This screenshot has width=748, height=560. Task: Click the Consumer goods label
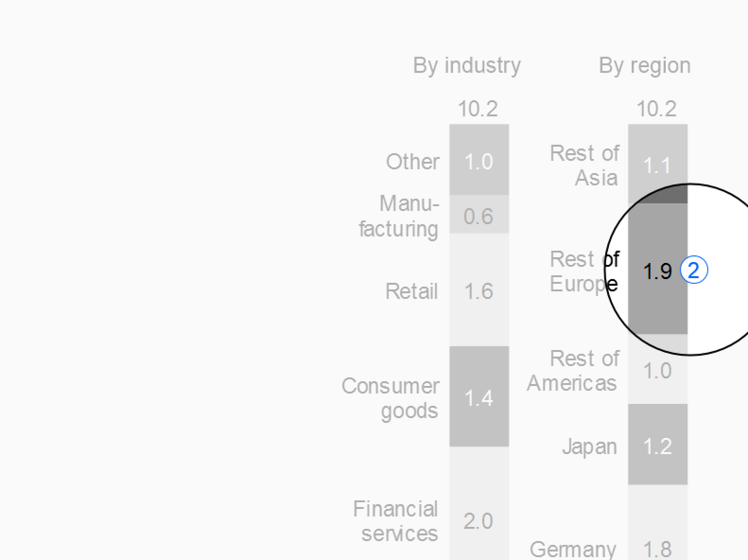click(x=391, y=398)
